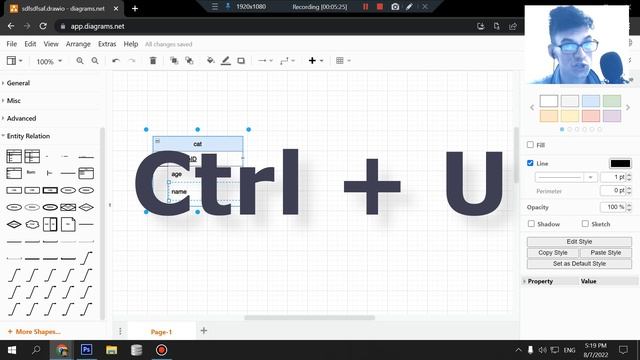
Task: Open taskbar search
Action: click(36, 350)
